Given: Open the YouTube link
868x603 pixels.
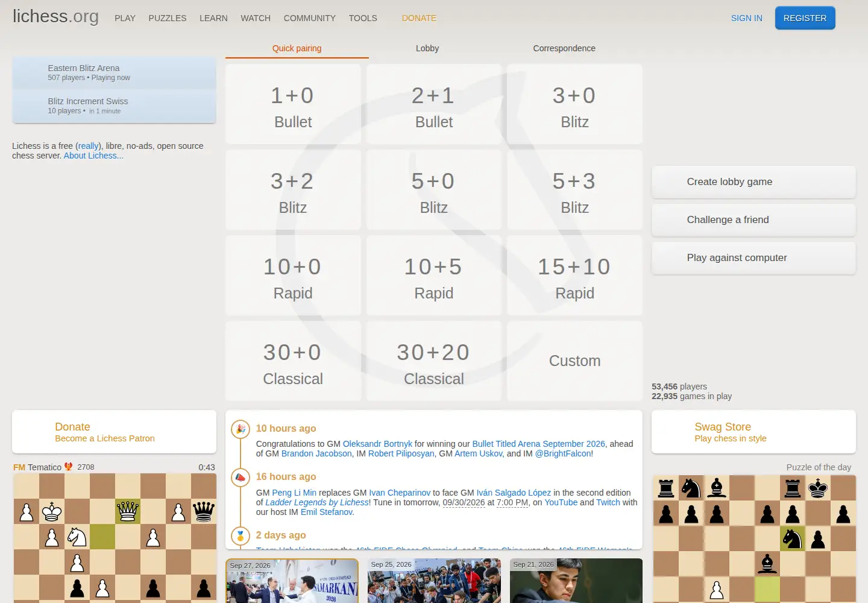Looking at the screenshot, I should point(561,502).
